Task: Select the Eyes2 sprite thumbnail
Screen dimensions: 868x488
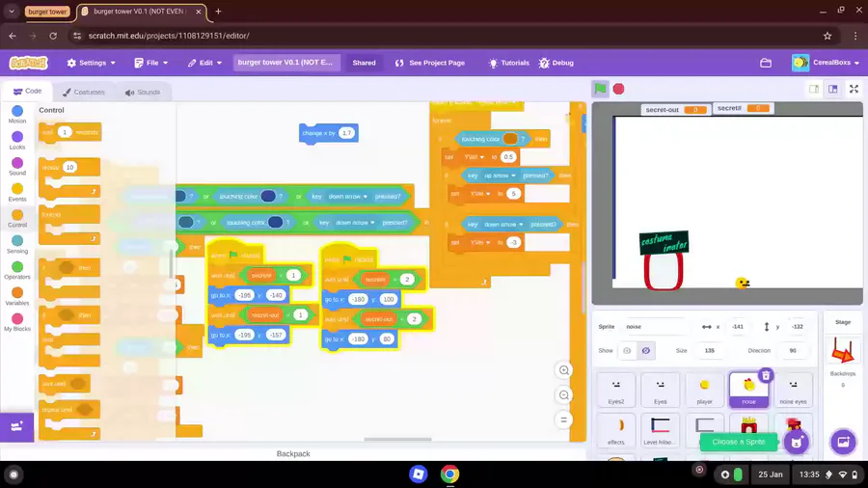Action: click(x=615, y=390)
